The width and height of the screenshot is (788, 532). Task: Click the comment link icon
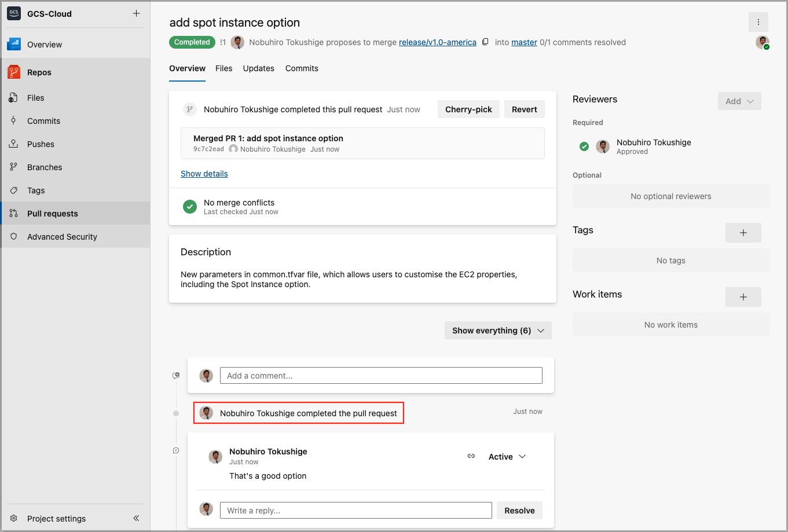471,456
